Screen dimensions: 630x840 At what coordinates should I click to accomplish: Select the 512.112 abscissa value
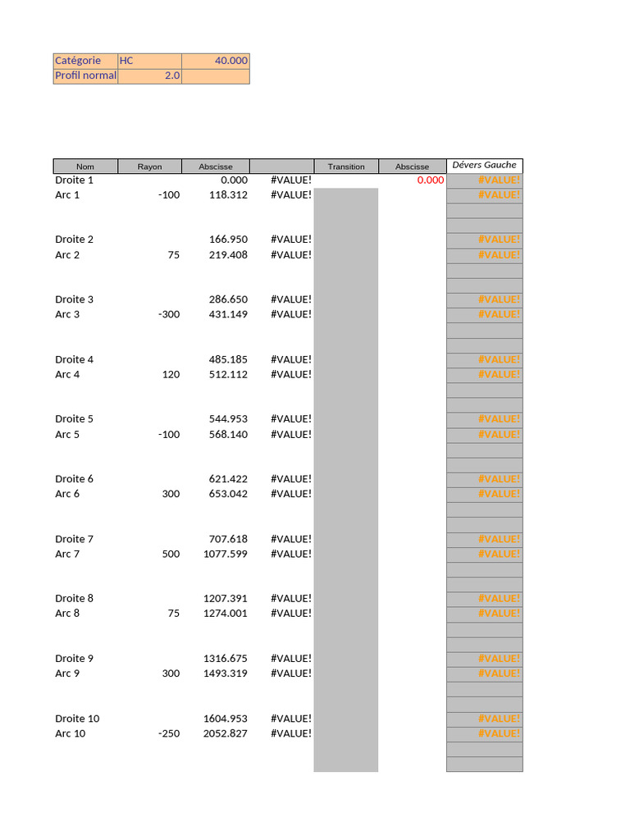(228, 374)
